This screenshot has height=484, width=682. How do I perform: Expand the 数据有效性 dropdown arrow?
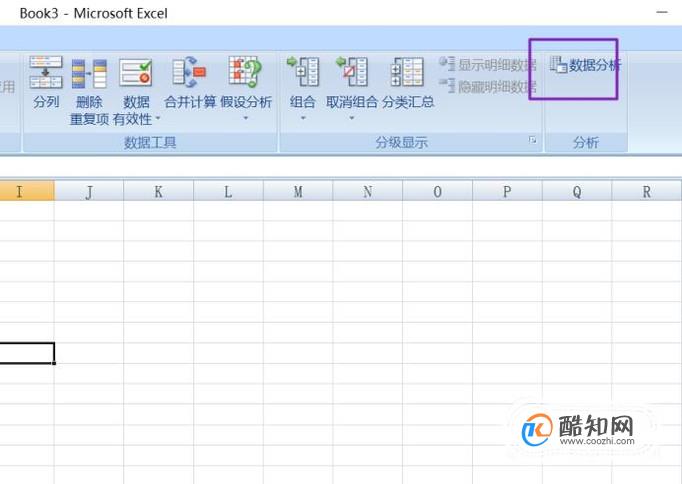(x=157, y=118)
